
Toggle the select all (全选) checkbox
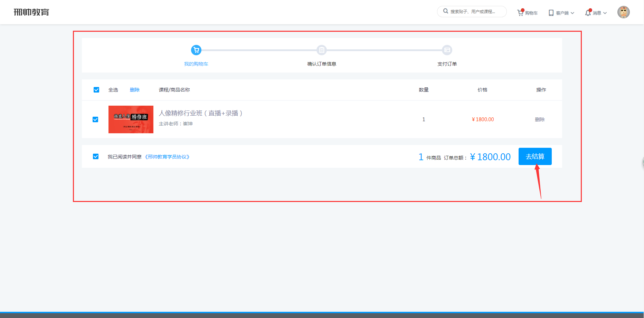pyautogui.click(x=96, y=90)
